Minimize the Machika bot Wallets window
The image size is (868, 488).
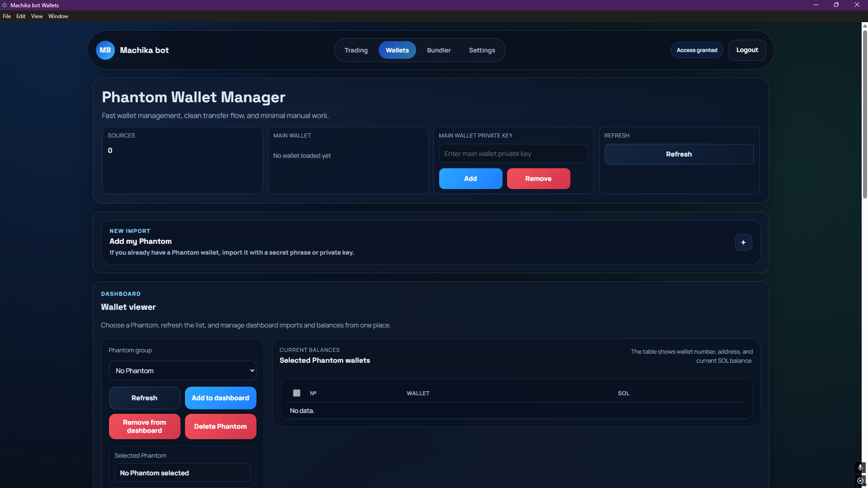816,5
